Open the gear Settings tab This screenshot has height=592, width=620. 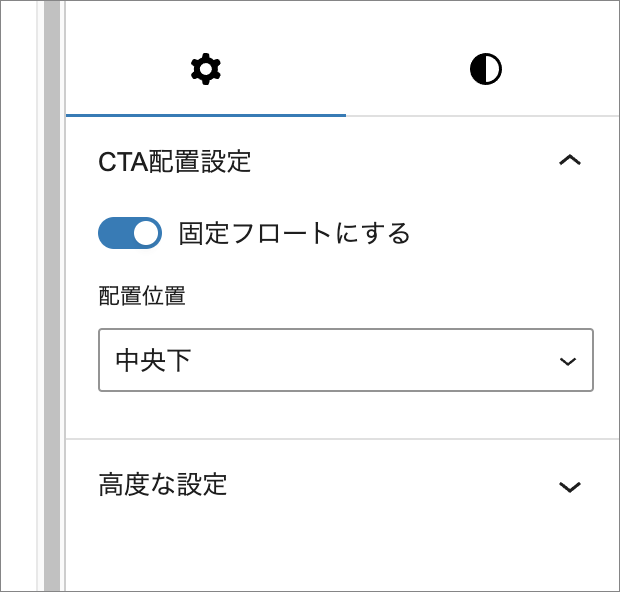205,69
